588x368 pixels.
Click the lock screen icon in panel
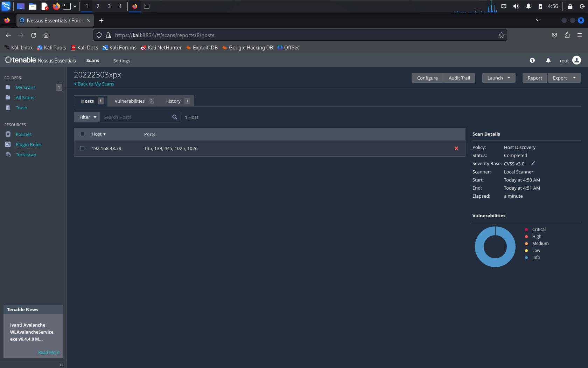pos(570,6)
